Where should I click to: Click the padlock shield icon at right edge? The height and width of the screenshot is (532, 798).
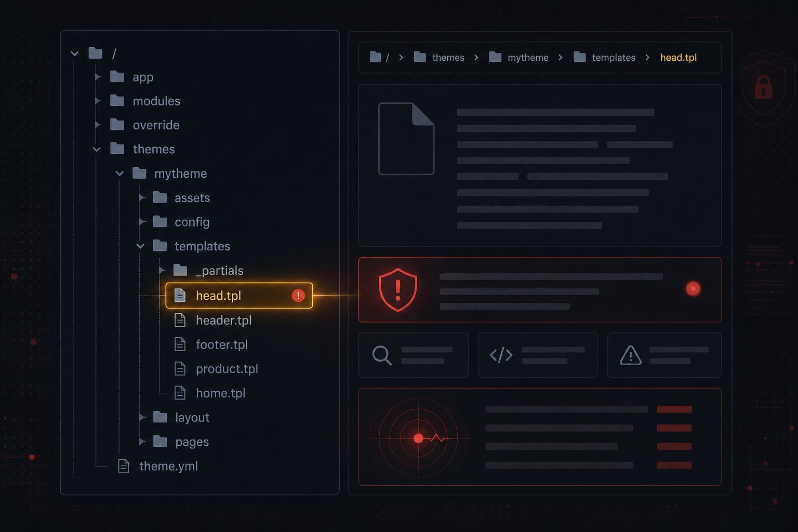click(x=764, y=88)
